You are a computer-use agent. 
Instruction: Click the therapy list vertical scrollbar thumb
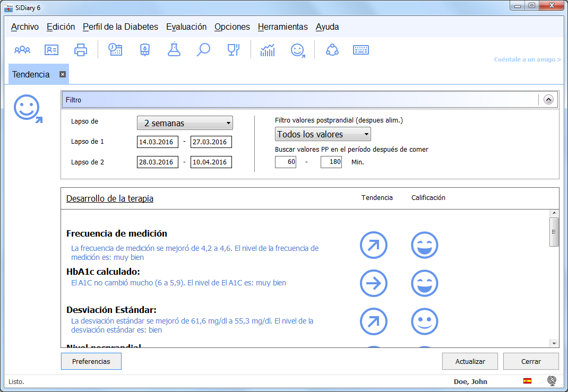coord(554,232)
